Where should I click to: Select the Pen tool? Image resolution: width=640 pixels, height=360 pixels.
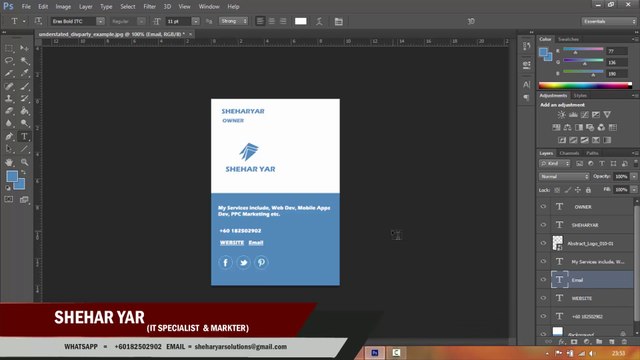click(x=9, y=136)
